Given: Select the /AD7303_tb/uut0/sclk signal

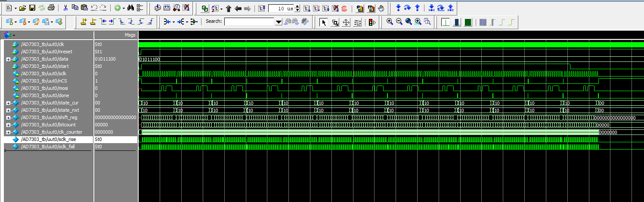Looking at the screenshot, I should 43,73.
